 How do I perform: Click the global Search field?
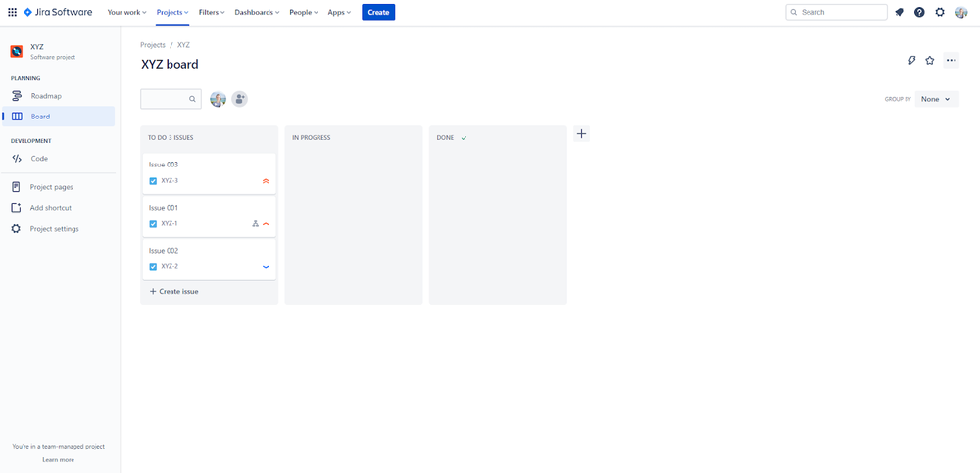click(x=836, y=12)
